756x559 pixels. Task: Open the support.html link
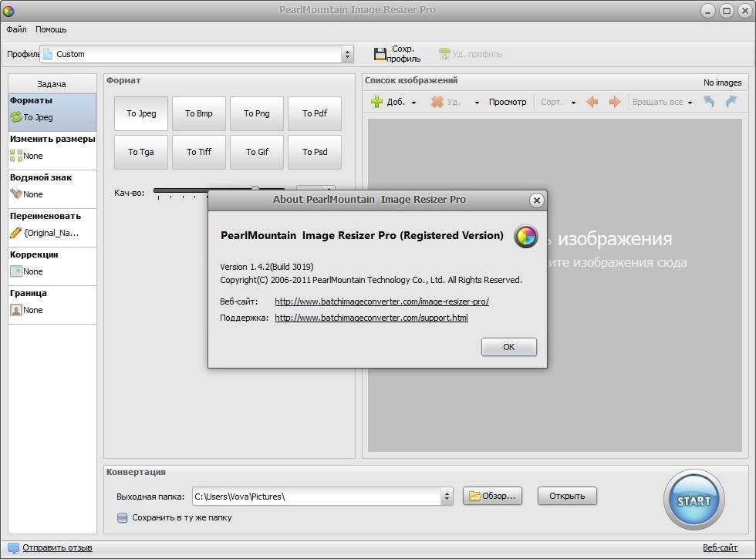[x=371, y=318]
